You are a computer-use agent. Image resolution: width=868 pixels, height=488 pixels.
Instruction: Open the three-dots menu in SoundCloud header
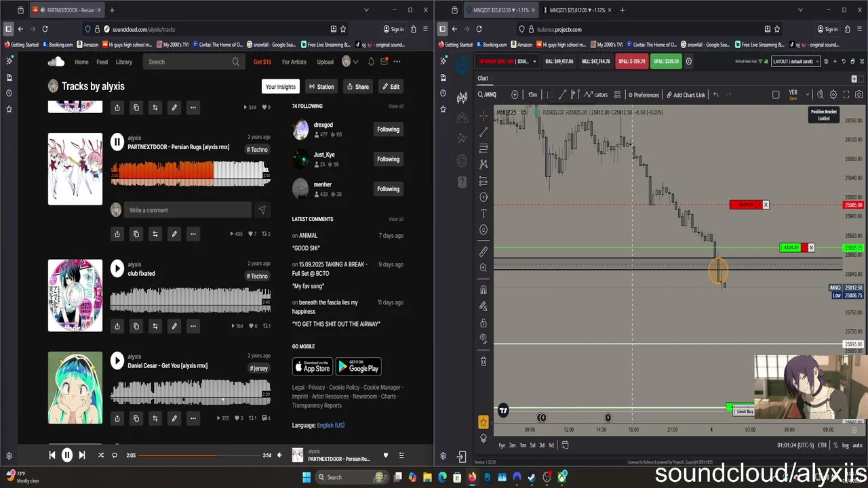397,62
